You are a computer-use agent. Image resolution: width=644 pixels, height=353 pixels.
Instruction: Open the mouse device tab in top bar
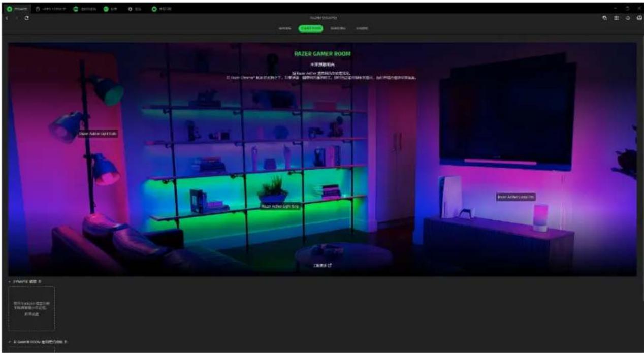coord(51,9)
